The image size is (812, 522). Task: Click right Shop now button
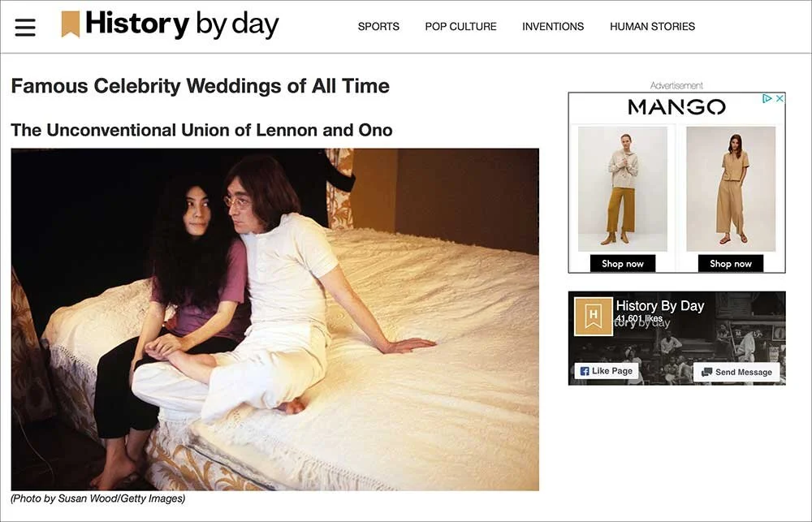(x=730, y=264)
